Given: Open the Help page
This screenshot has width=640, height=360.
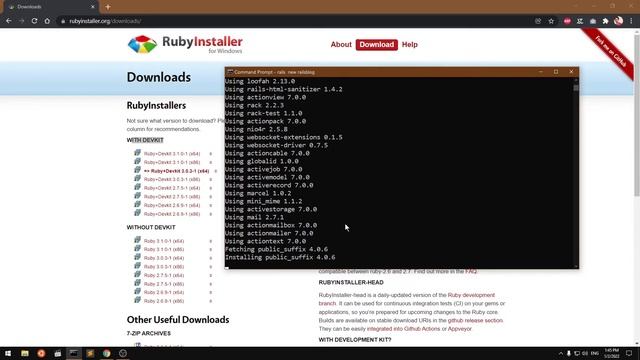Looking at the screenshot, I should pos(409,44).
